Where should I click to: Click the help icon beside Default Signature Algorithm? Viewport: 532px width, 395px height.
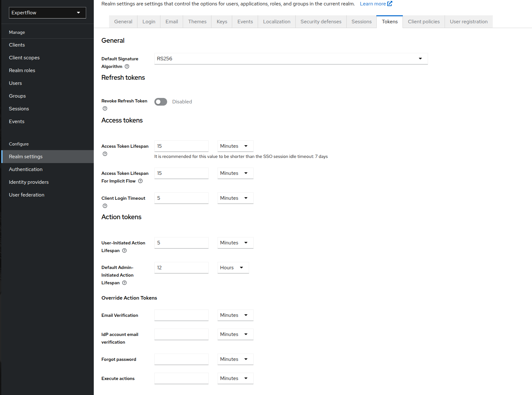pos(127,66)
